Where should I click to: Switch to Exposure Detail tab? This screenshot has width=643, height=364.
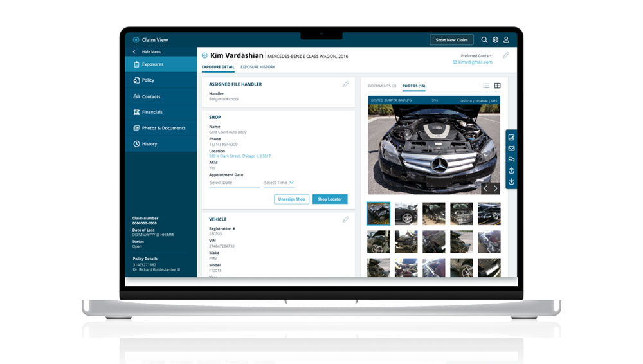click(218, 67)
